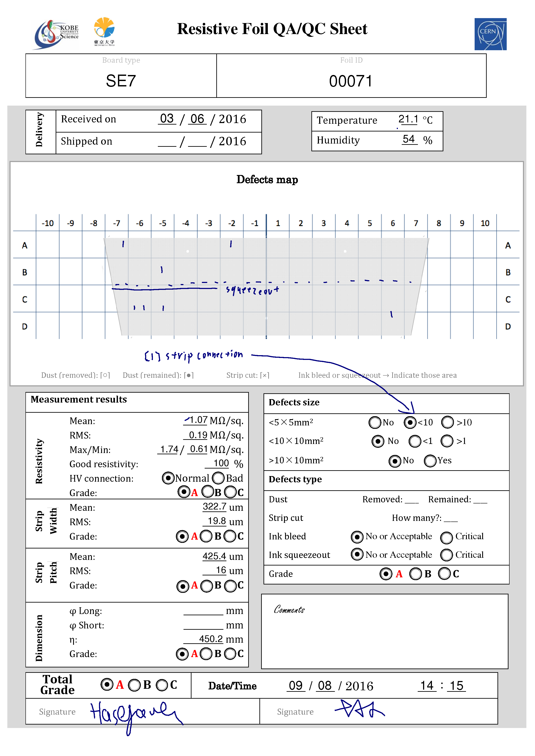Select Dimension grade B
The width and height of the screenshot is (535, 756).
[206, 654]
